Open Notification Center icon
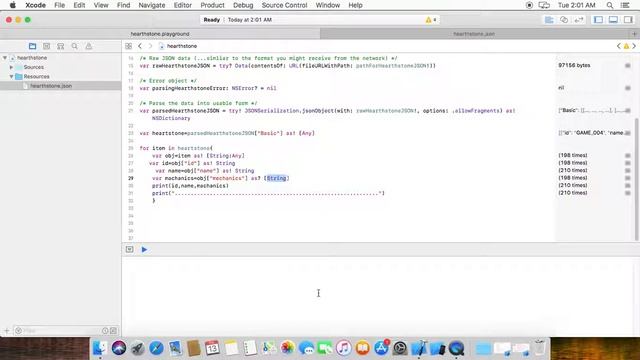 tap(625, 5)
